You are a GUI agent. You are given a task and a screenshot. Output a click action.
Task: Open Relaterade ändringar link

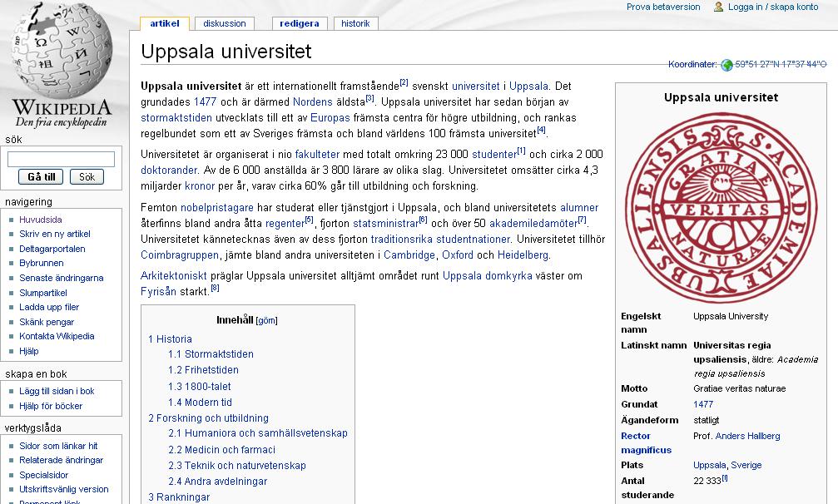pyautogui.click(x=61, y=460)
